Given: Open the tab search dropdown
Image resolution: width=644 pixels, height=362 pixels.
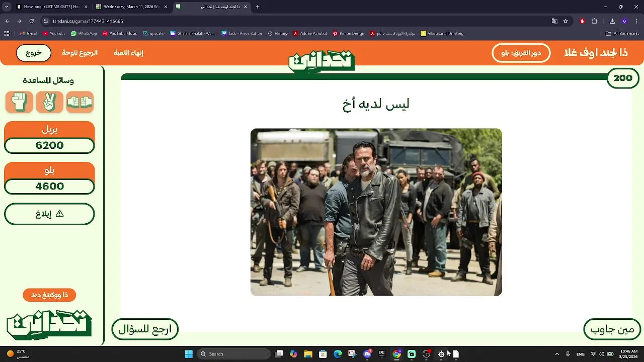Looking at the screenshot, I should tap(7, 7).
